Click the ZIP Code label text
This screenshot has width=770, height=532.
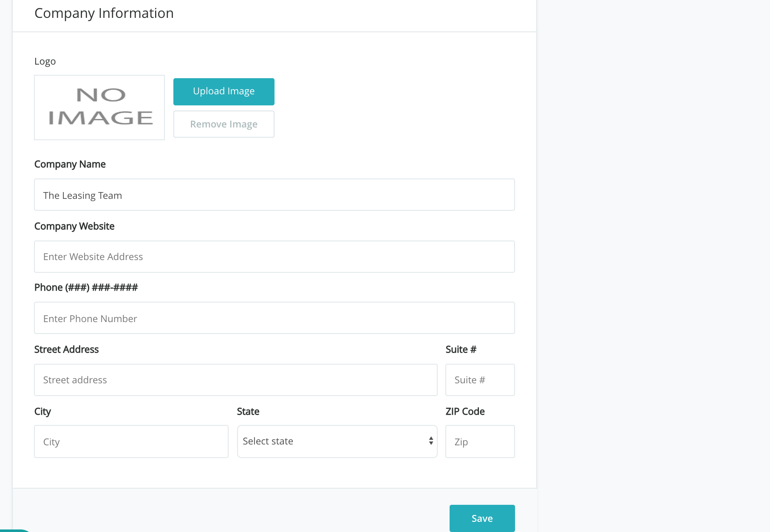[465, 412]
